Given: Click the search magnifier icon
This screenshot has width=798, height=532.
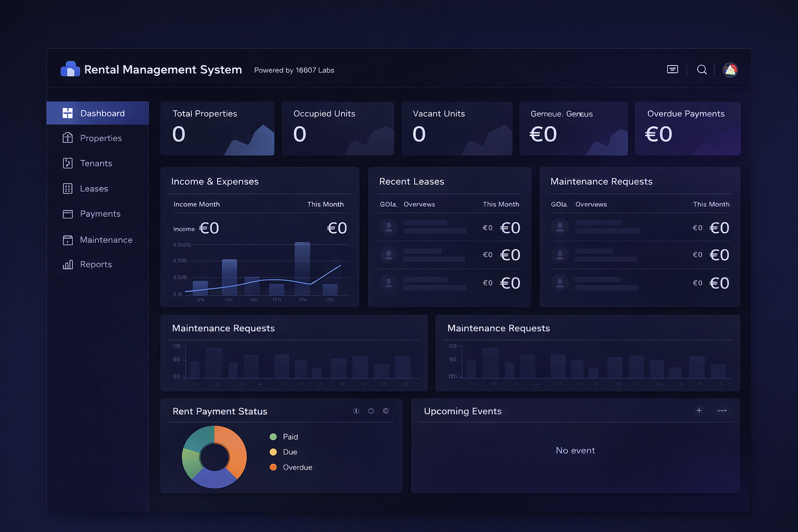Looking at the screenshot, I should [701, 69].
